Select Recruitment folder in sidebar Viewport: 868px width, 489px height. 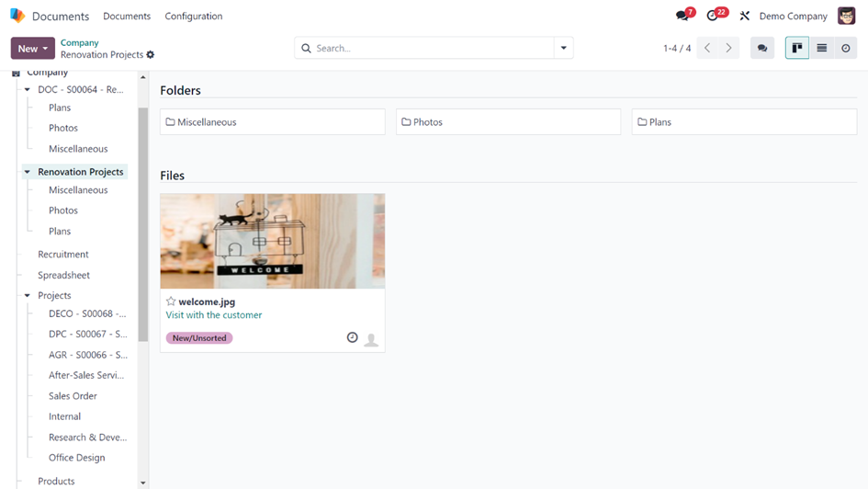pos(63,255)
